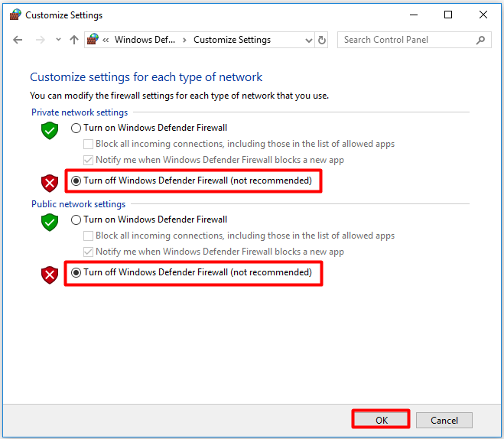The image size is (504, 439).
Task: Click the green shield under Private network
Action: (x=50, y=131)
